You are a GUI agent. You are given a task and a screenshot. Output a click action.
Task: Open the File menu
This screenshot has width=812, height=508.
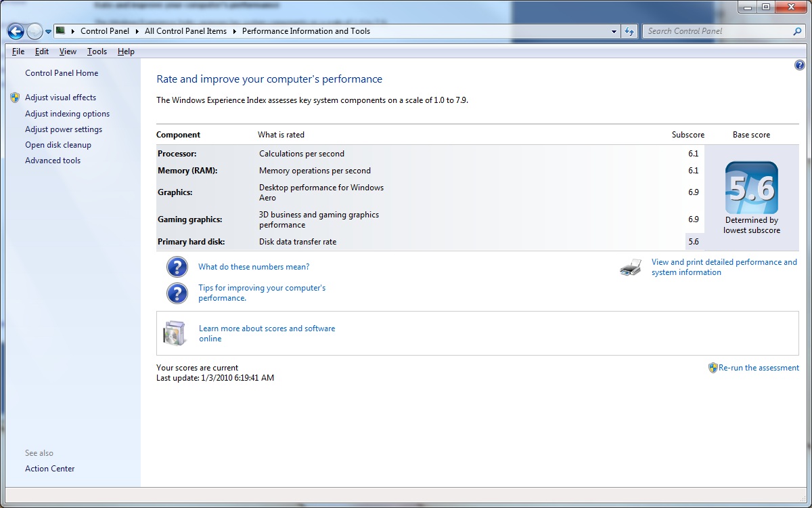18,51
